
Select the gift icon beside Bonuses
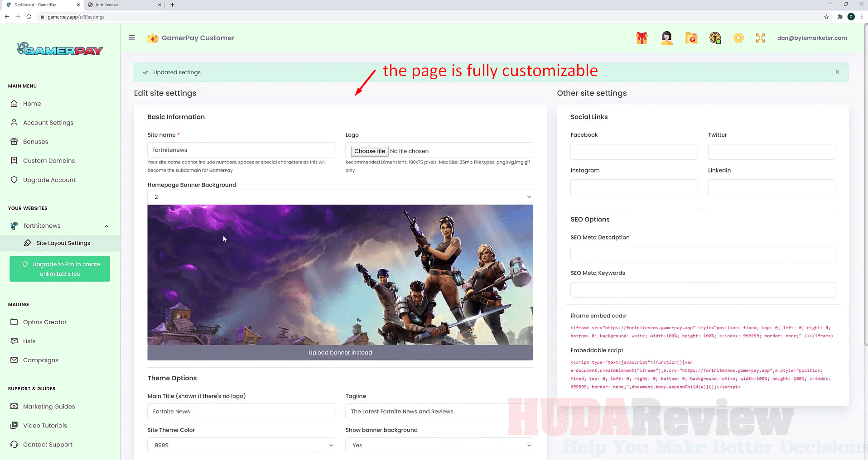[15, 141]
